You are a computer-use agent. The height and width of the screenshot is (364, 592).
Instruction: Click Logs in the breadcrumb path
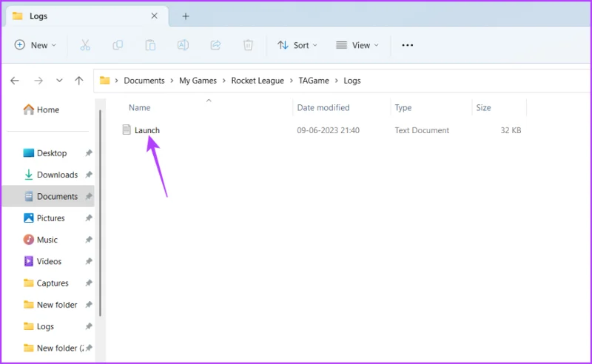pyautogui.click(x=352, y=81)
